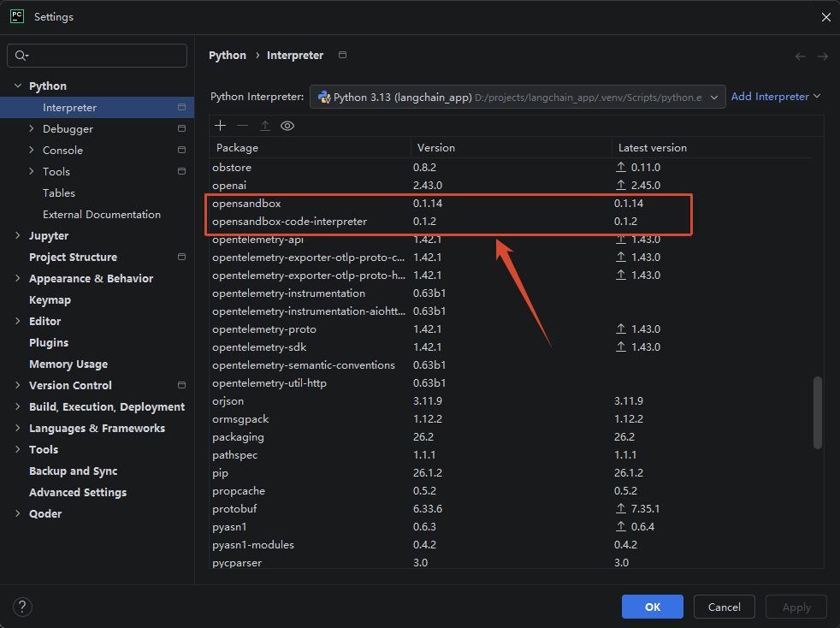Click Python in the breadcrumb
Screen dimensions: 840x628
tap(228, 56)
